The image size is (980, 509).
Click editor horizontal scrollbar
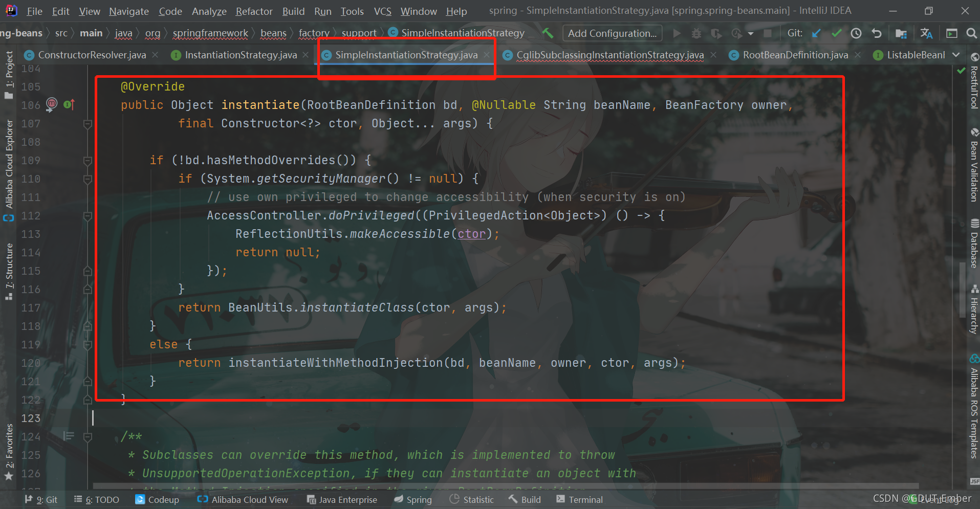[x=506, y=486]
